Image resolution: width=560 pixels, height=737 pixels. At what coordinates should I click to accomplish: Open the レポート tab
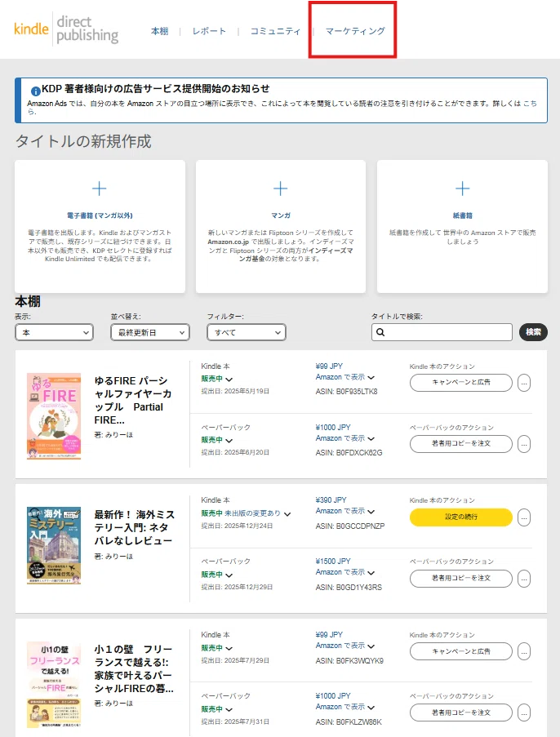(209, 31)
